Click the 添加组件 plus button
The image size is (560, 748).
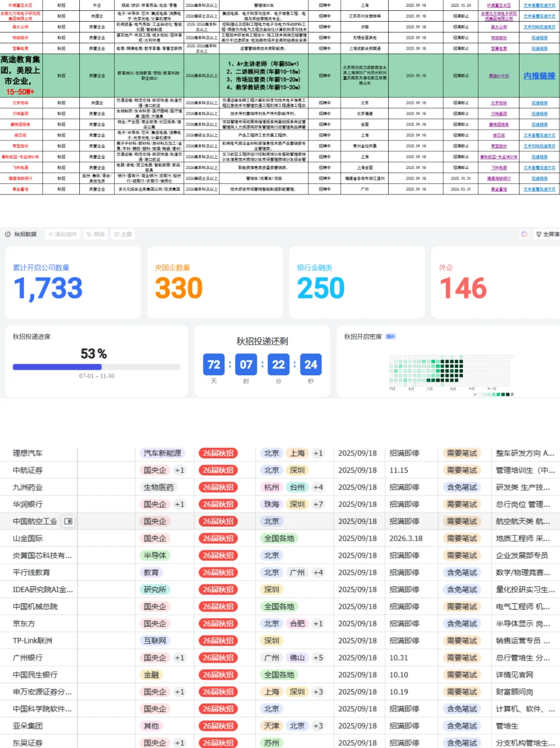tap(62, 234)
